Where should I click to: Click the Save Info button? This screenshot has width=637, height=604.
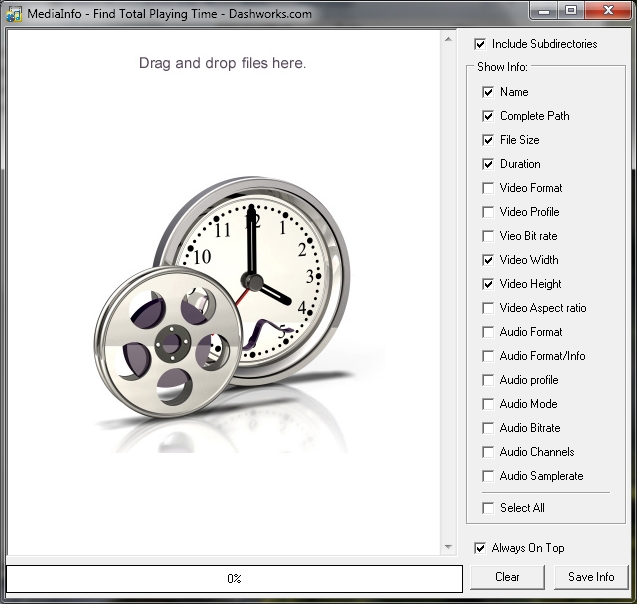(x=591, y=577)
